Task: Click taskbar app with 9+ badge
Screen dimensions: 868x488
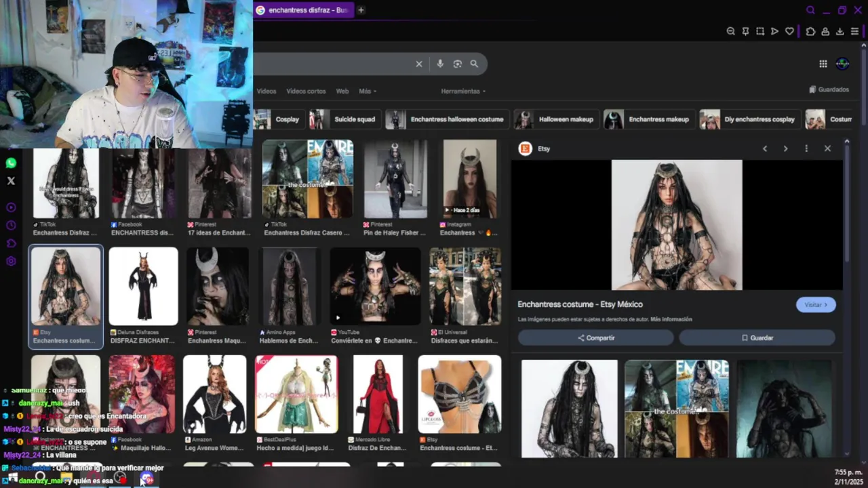Action: click(147, 479)
